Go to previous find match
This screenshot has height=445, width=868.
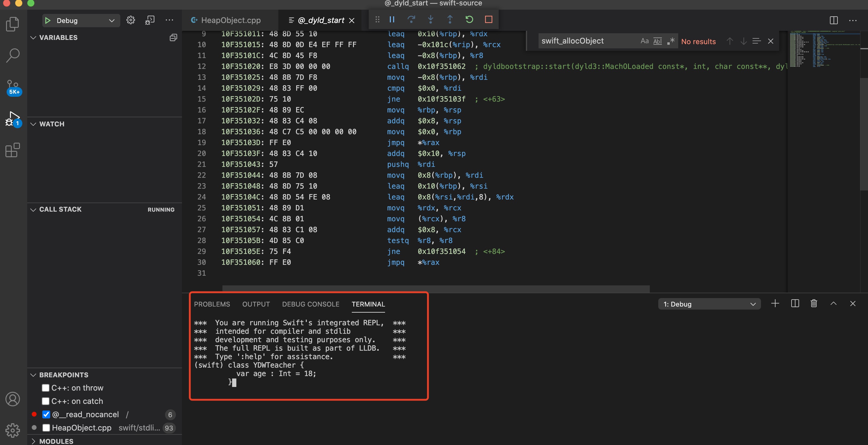pyautogui.click(x=730, y=41)
